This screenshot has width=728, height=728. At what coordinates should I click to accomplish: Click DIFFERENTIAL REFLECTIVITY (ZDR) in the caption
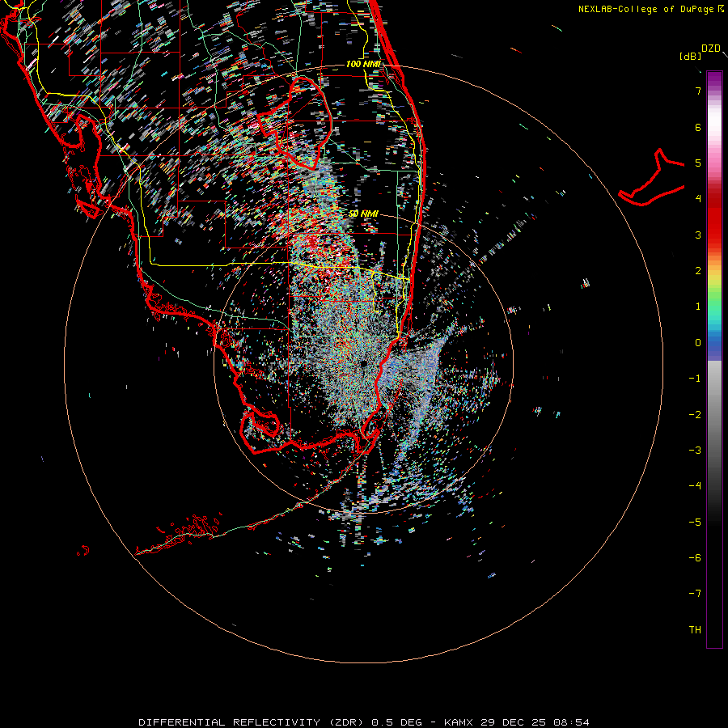point(250,722)
